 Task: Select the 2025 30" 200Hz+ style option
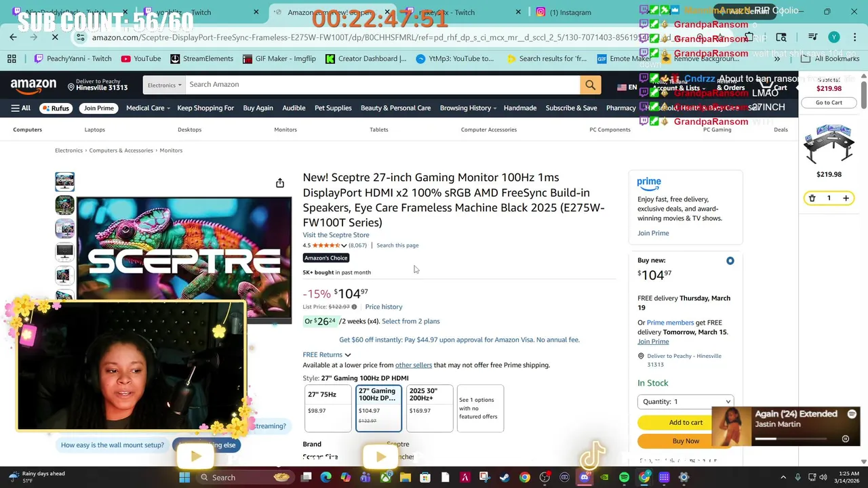click(x=429, y=408)
